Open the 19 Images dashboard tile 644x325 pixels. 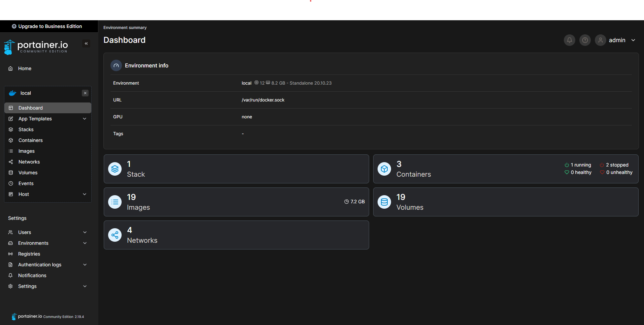(236, 202)
